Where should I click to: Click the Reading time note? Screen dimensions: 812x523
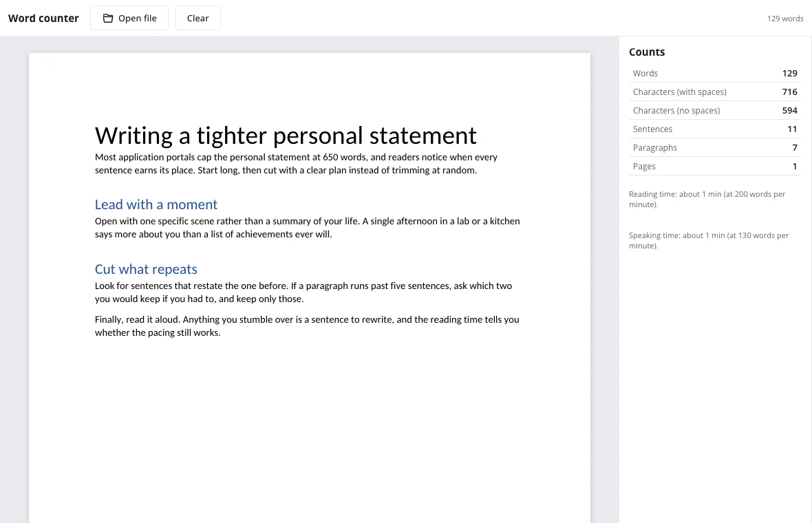(707, 200)
